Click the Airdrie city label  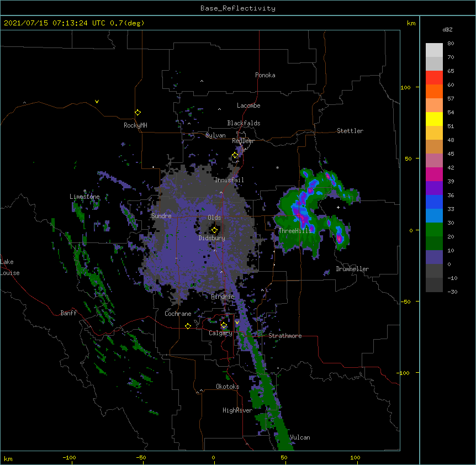pyautogui.click(x=223, y=297)
